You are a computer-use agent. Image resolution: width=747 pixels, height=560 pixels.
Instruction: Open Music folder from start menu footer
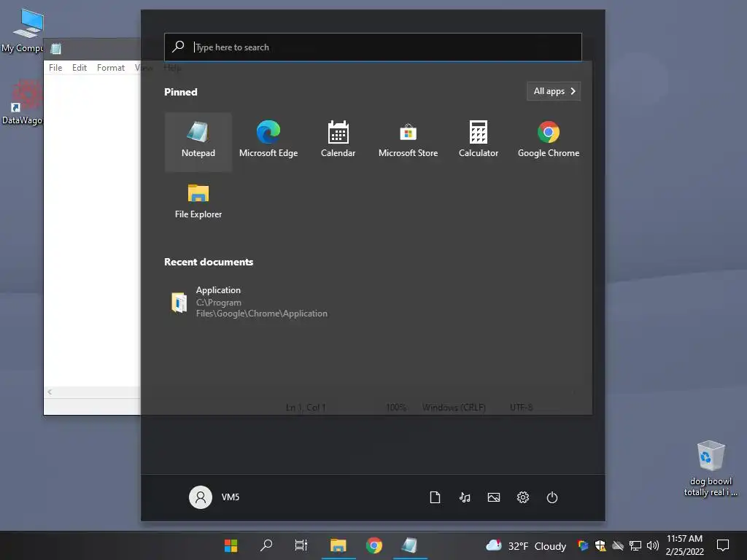[x=465, y=497]
